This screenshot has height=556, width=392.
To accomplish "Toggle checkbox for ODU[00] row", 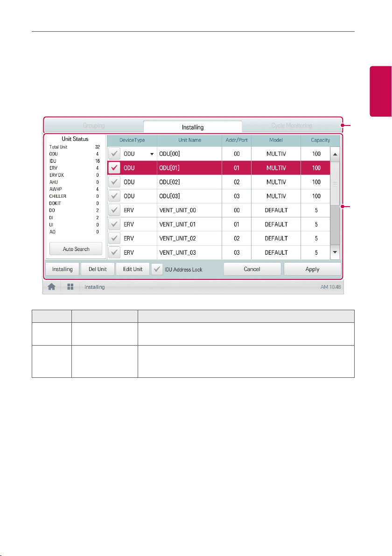I will (114, 154).
